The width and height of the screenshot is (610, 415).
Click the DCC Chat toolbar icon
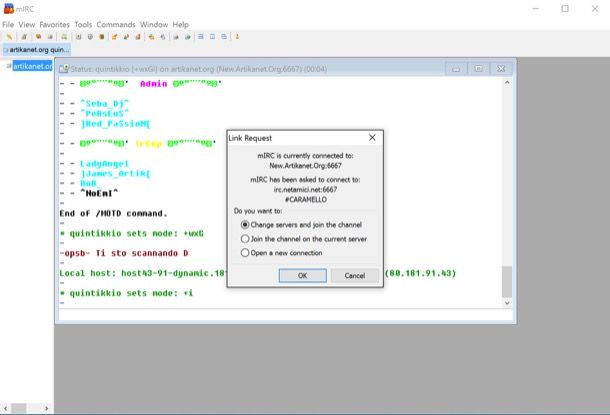126,37
